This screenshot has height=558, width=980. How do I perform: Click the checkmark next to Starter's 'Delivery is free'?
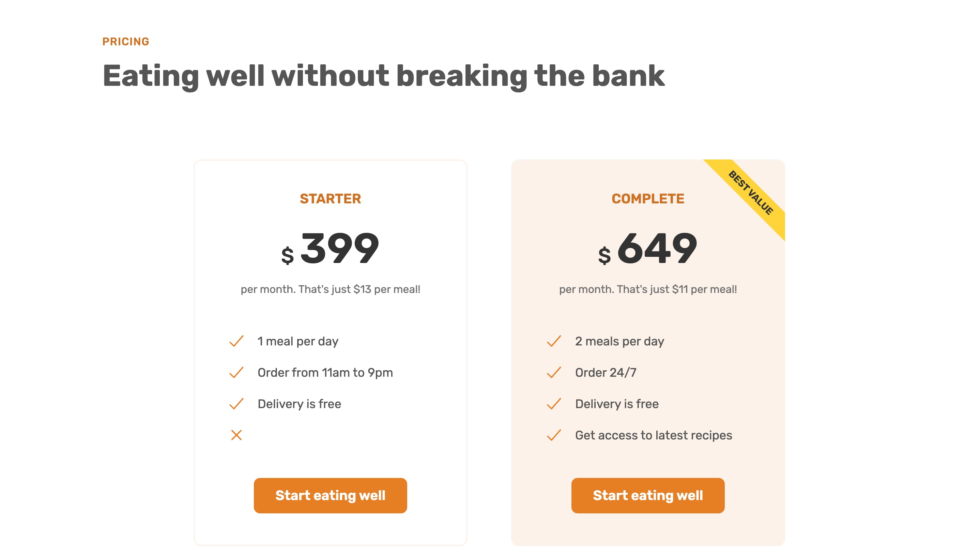[x=236, y=404]
